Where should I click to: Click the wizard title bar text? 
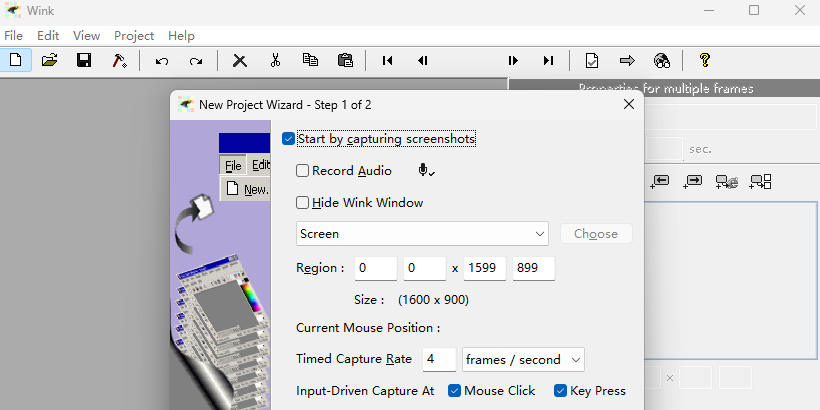click(285, 105)
